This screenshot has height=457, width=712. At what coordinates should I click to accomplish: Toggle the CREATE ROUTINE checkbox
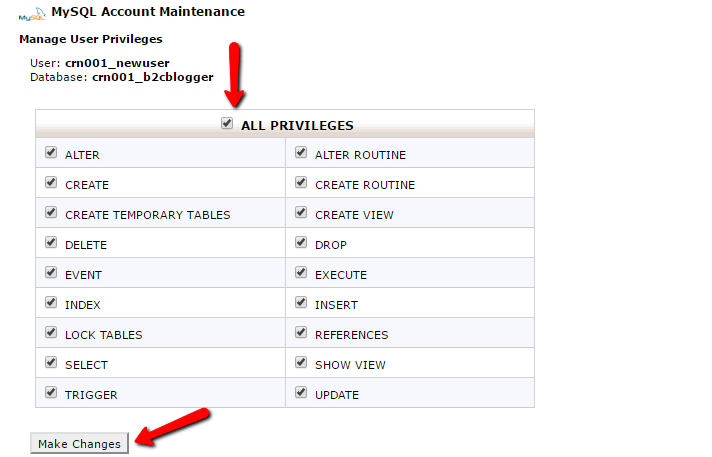pos(301,182)
